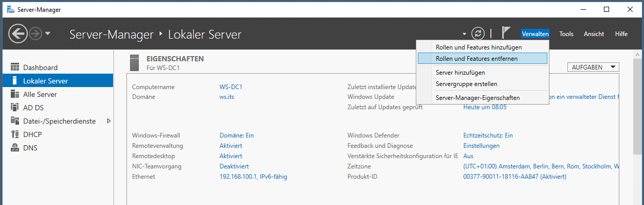This screenshot has height=205, width=644.
Task: Open the Hilfe menu
Action: pos(621,34)
